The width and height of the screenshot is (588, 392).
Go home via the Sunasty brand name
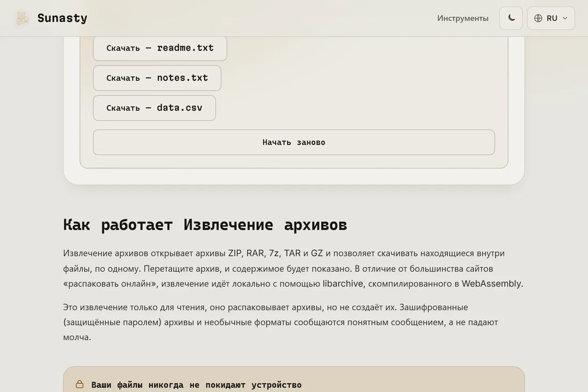click(x=62, y=18)
